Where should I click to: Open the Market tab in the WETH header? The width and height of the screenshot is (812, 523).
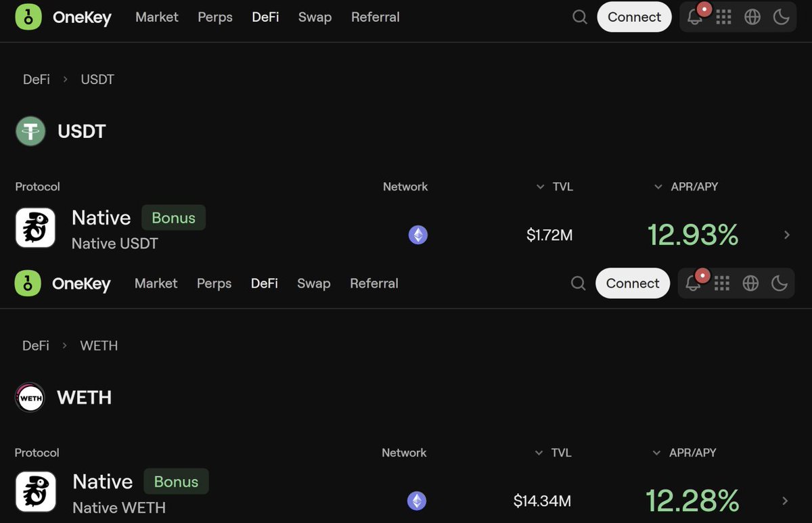pos(156,283)
